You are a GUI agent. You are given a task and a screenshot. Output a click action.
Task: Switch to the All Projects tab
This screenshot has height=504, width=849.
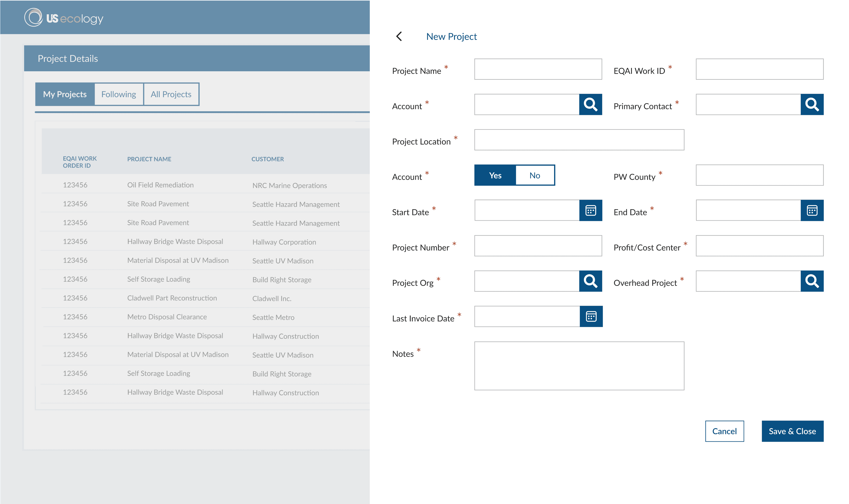tap(171, 94)
